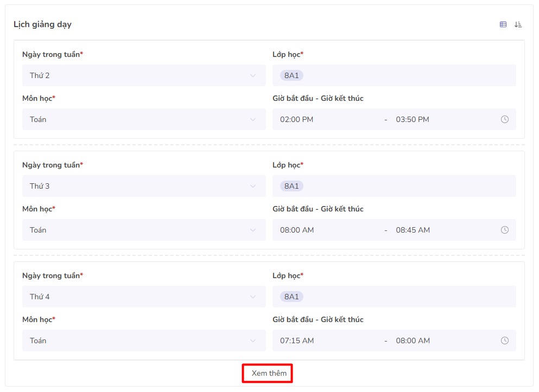Click the clock icon in Thứ 2 schedule
The image size is (539, 392).
[x=504, y=119]
